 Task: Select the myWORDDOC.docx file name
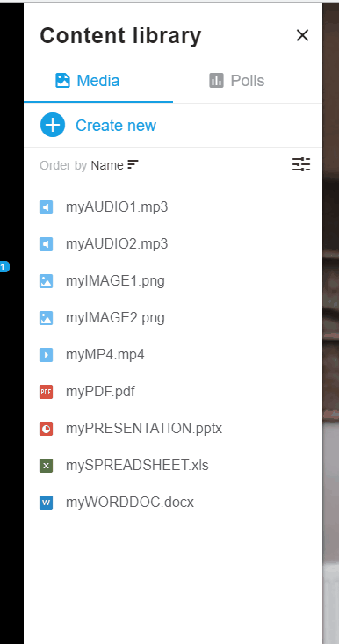130,503
